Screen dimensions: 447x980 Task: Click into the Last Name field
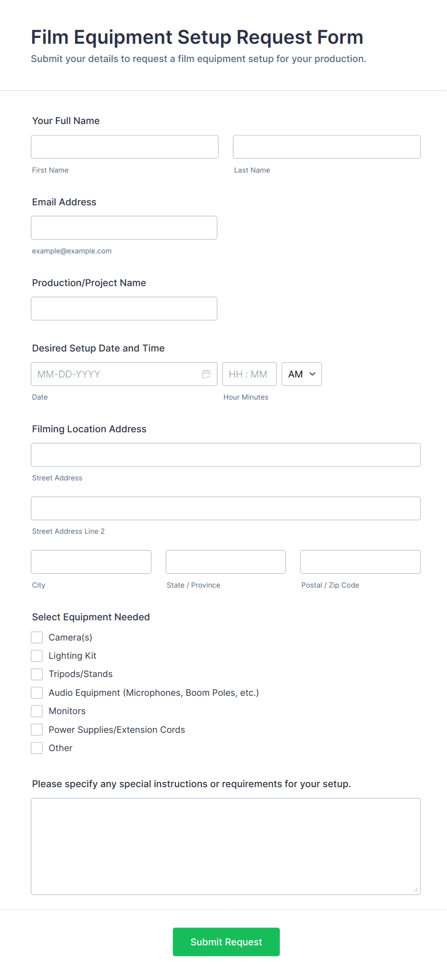[x=326, y=147]
